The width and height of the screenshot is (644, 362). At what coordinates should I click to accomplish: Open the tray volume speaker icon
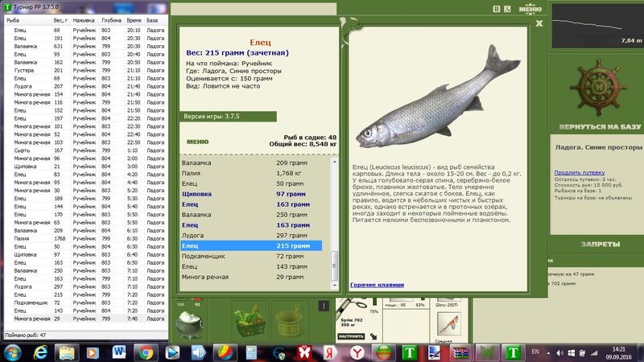tap(559, 352)
